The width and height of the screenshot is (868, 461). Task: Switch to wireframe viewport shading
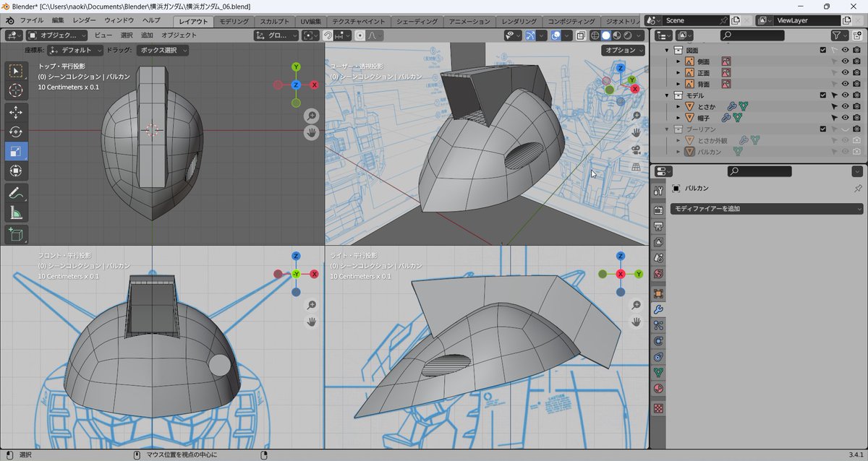pyautogui.click(x=595, y=35)
